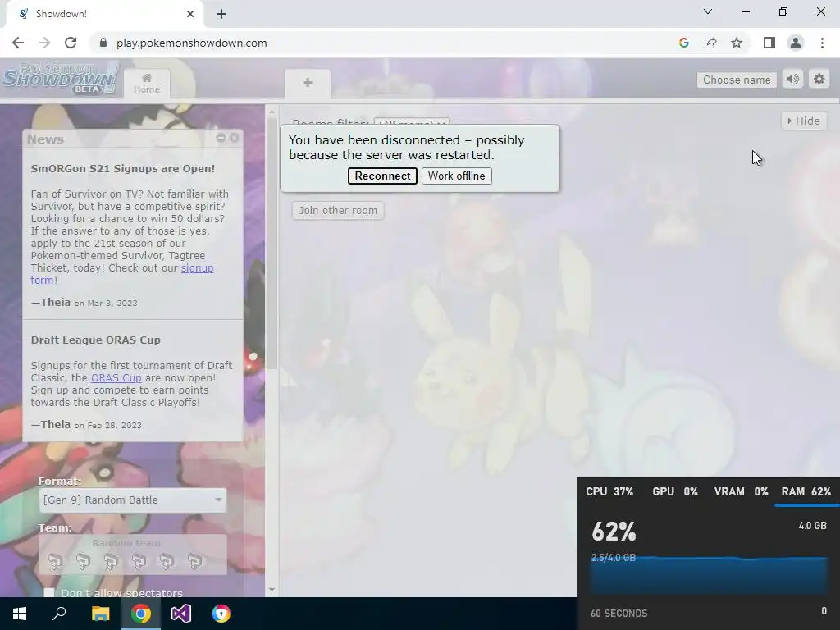View site information lock icon

[103, 43]
